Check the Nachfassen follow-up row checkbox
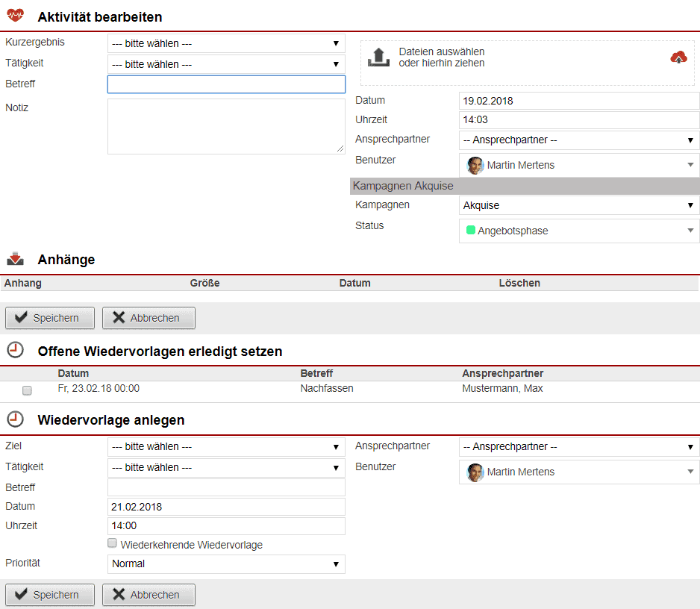The width and height of the screenshot is (700, 609). coord(28,390)
